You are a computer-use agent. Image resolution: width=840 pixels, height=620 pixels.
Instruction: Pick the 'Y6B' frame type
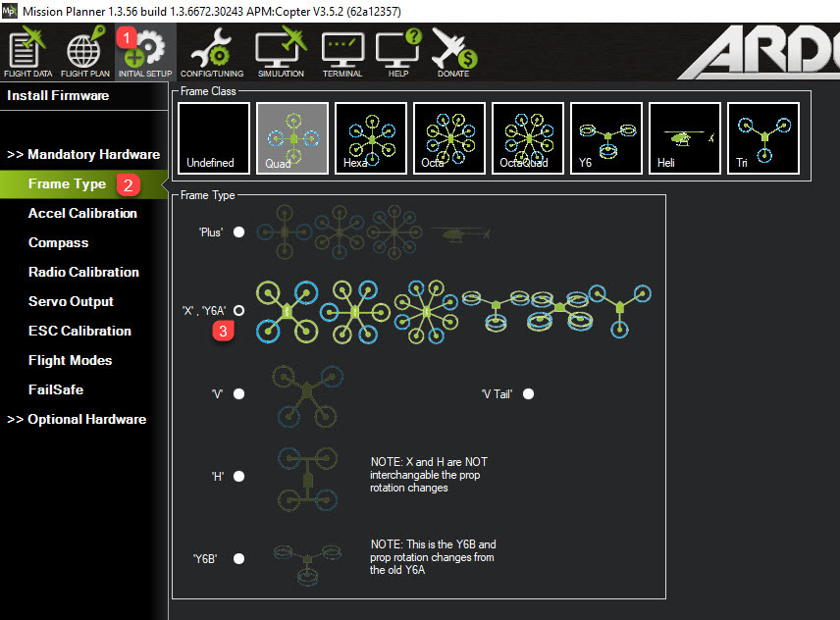tap(239, 558)
